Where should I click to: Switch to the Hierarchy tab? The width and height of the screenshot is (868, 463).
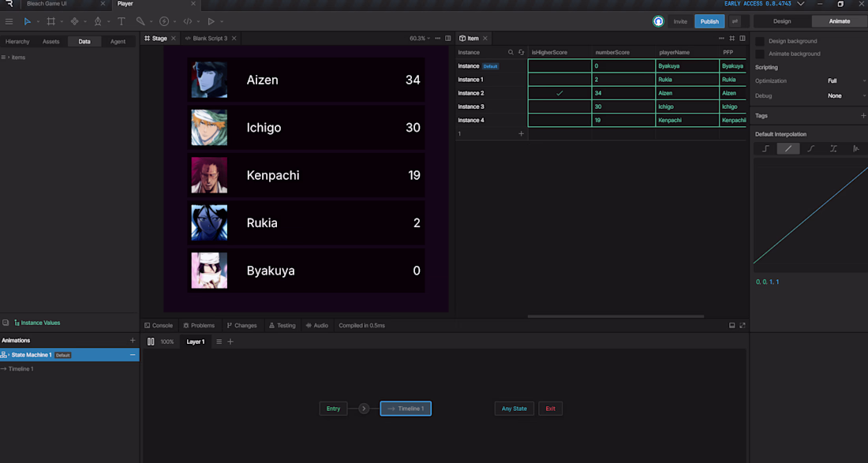(17, 42)
